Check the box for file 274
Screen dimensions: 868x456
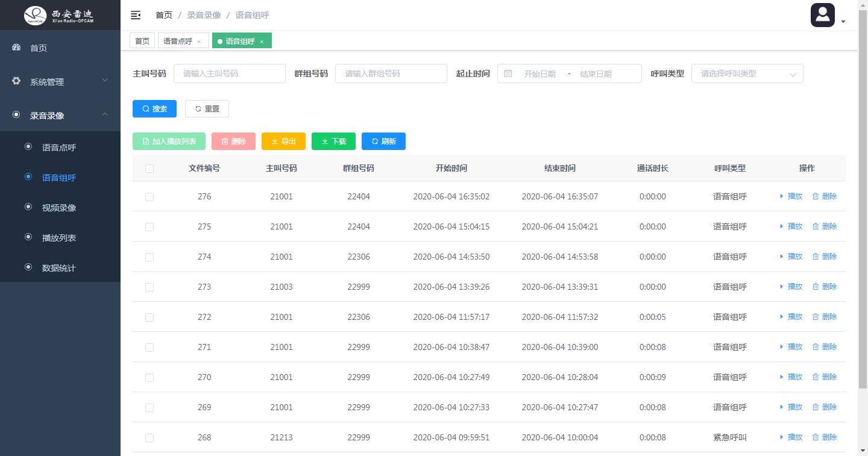[x=149, y=257]
